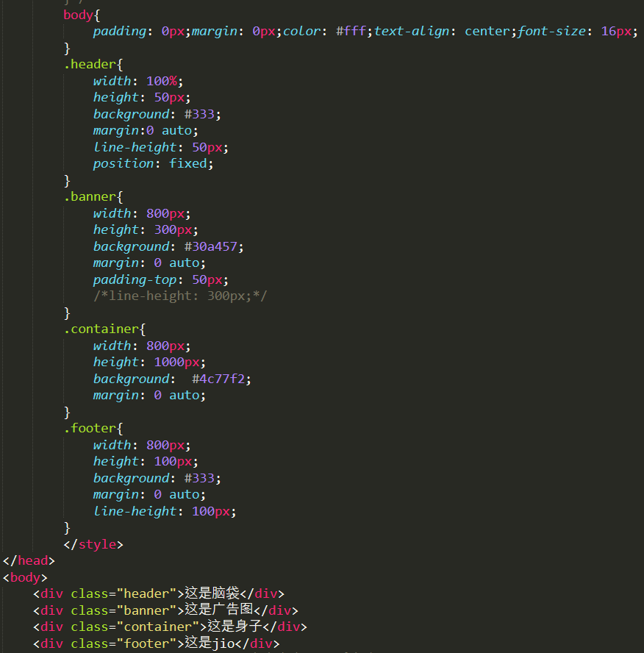
Task: Click the div line containing '这是广告图'
Action: pos(165,610)
